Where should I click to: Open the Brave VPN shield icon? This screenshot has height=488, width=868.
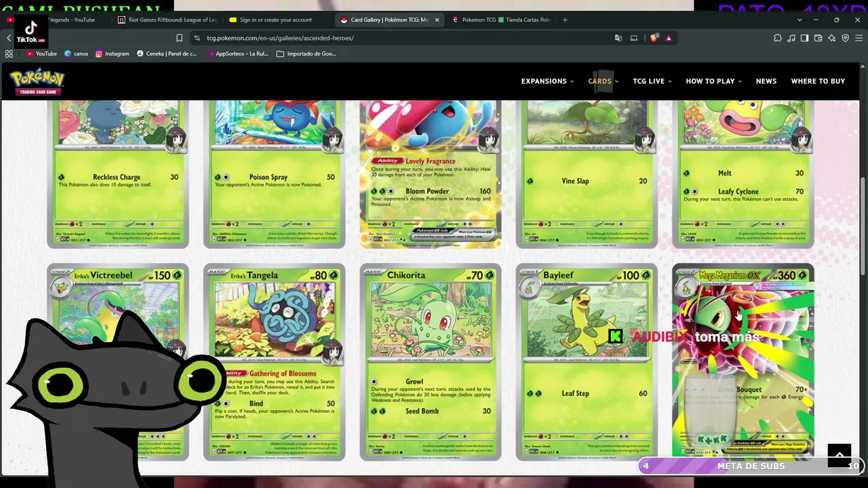point(846,38)
